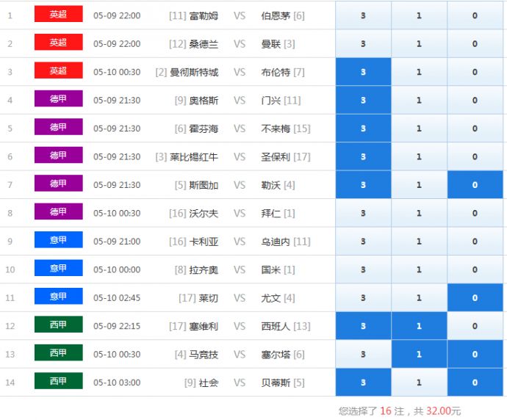This screenshot has width=507, height=420.
Task: Select 3 for 富勒姆 vs 伯恩茅斯
Action: coord(363,15)
